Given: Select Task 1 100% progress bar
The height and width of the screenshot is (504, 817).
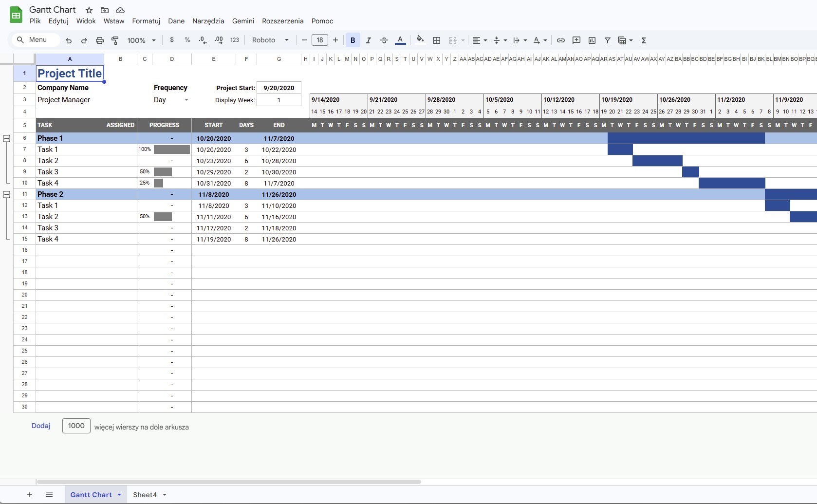Looking at the screenshot, I should pos(172,149).
